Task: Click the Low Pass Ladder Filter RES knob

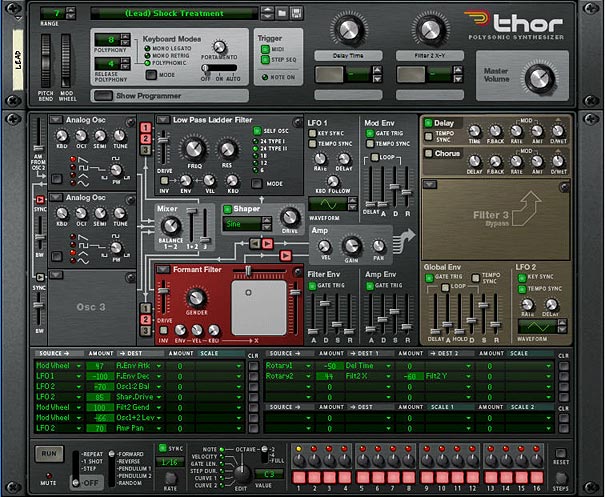Action: (227, 150)
